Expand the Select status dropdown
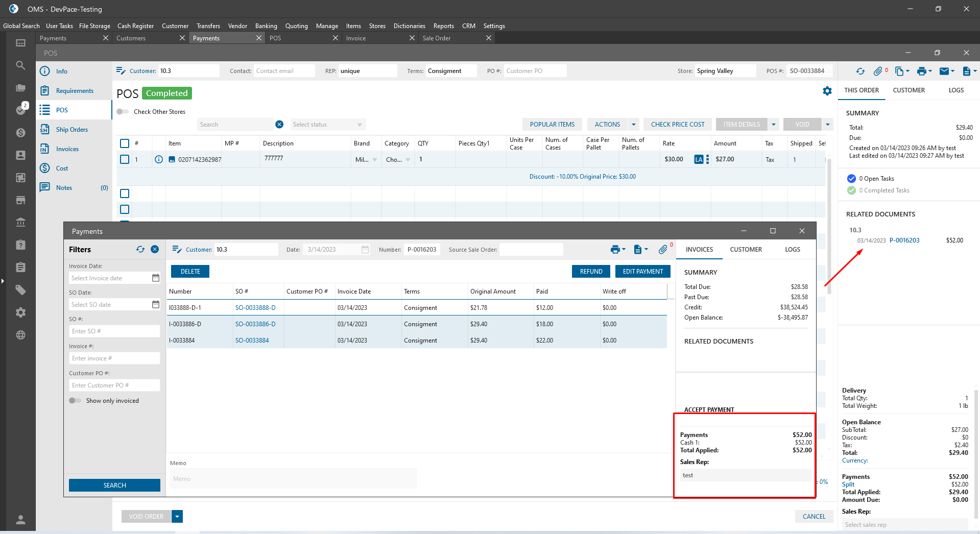 click(x=360, y=125)
